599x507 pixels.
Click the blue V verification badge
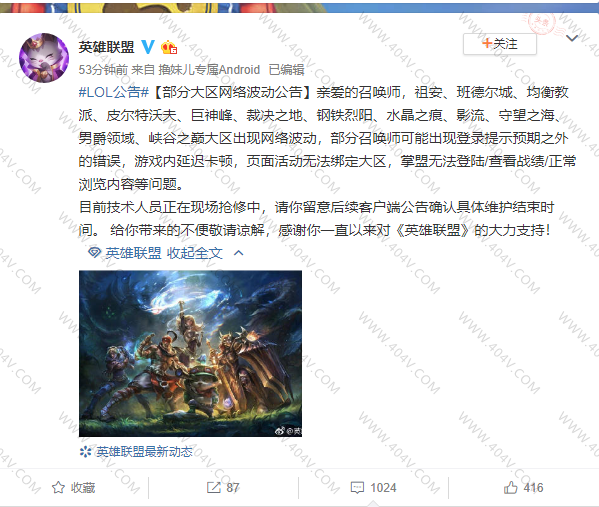(148, 47)
